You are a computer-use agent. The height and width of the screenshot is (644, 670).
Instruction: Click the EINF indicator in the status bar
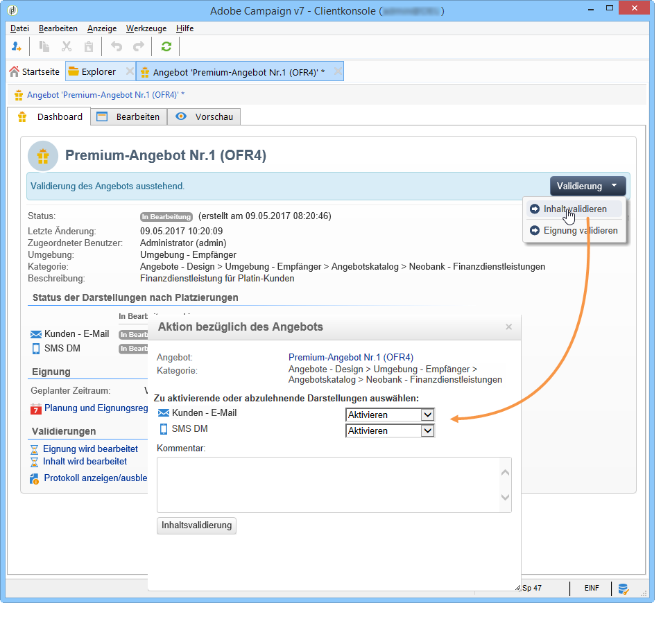click(x=592, y=588)
